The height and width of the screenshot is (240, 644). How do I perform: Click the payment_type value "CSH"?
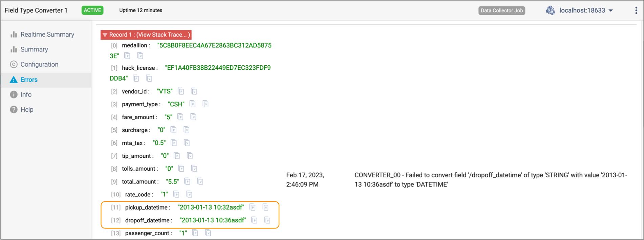pos(176,104)
